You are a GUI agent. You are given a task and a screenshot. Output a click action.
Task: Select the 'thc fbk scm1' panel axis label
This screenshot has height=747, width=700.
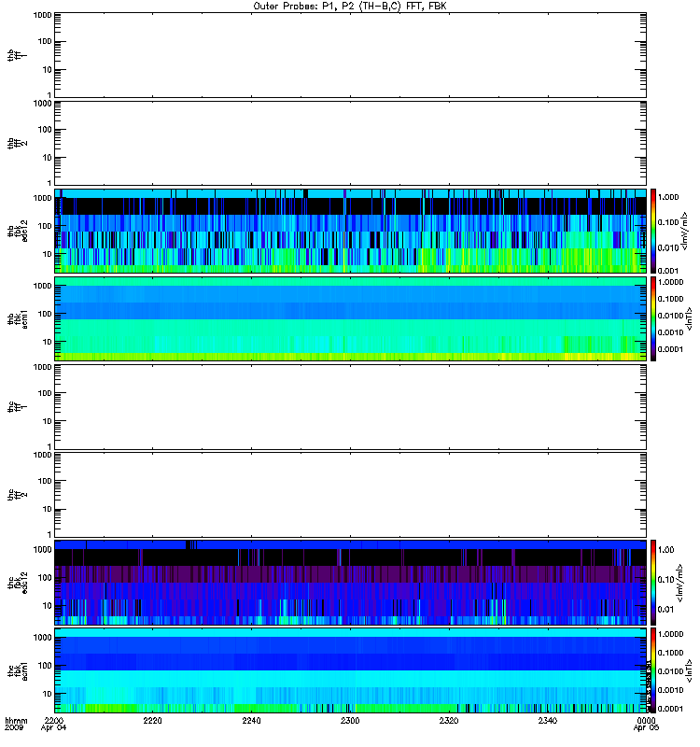(17, 670)
